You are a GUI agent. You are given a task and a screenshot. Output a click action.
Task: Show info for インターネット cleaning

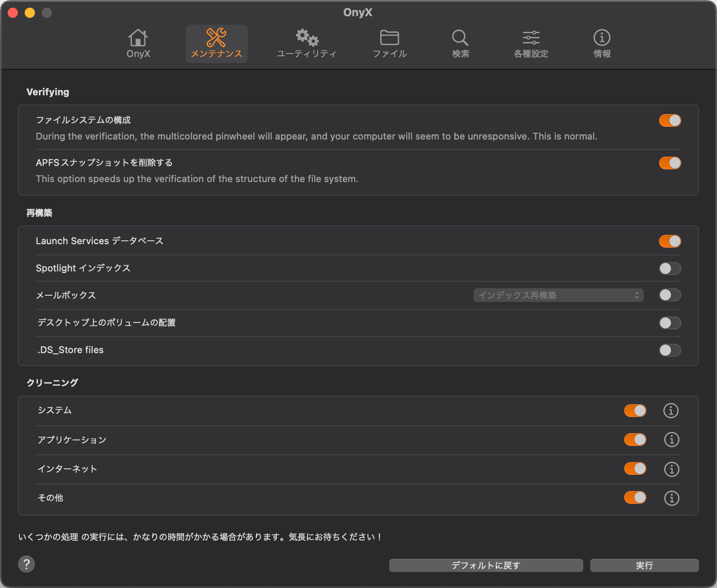(x=672, y=469)
